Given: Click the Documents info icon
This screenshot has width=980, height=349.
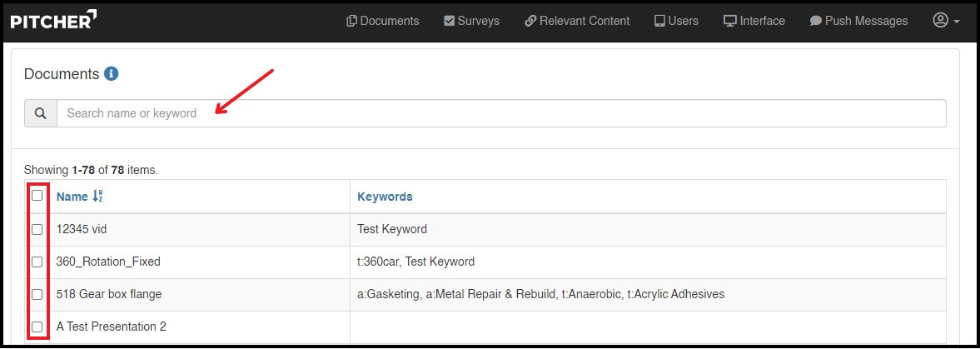Looking at the screenshot, I should [x=112, y=73].
